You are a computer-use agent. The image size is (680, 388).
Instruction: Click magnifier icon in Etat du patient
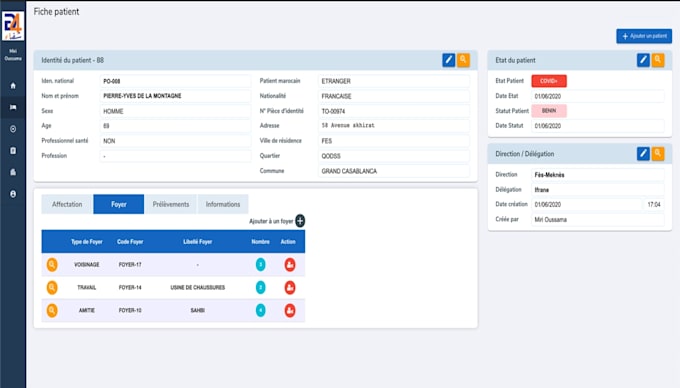coord(658,60)
